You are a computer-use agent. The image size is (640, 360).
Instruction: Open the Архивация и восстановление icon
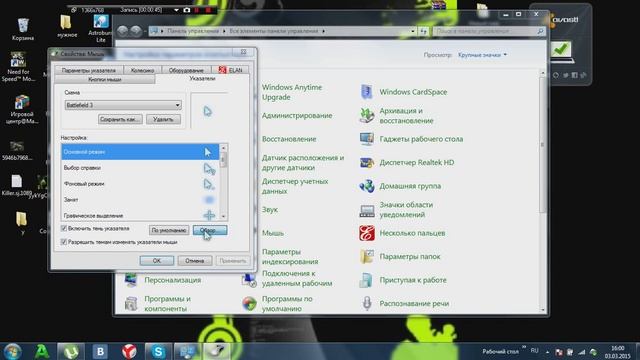pos(367,116)
